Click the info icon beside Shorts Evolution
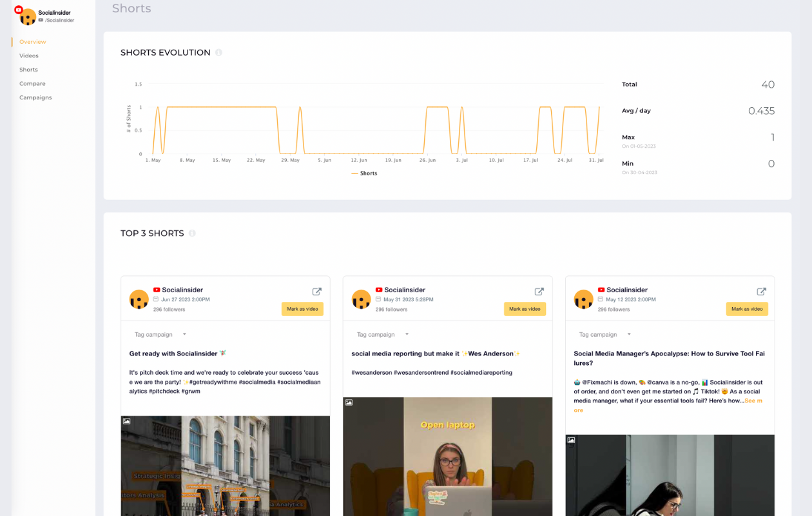The height and width of the screenshot is (516, 812). click(x=218, y=53)
